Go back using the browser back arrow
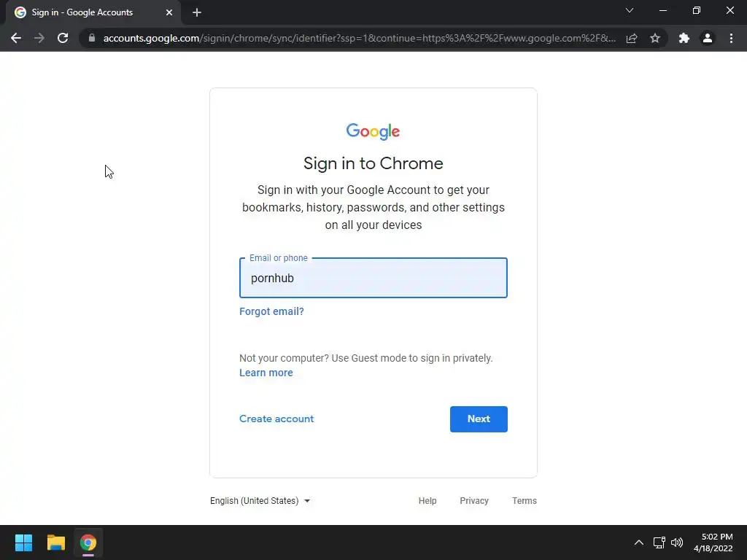This screenshot has height=560, width=747. pos(16,38)
